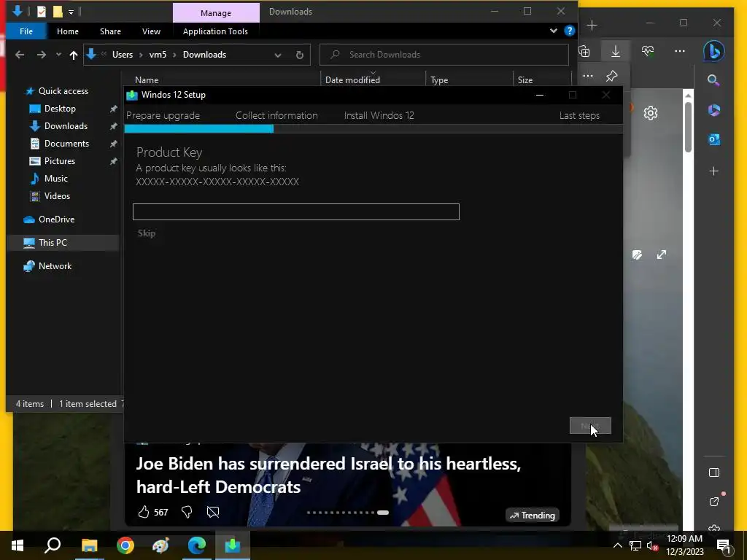Click the Skip link in setup
Image resolution: width=747 pixels, height=560 pixels.
coord(146,233)
